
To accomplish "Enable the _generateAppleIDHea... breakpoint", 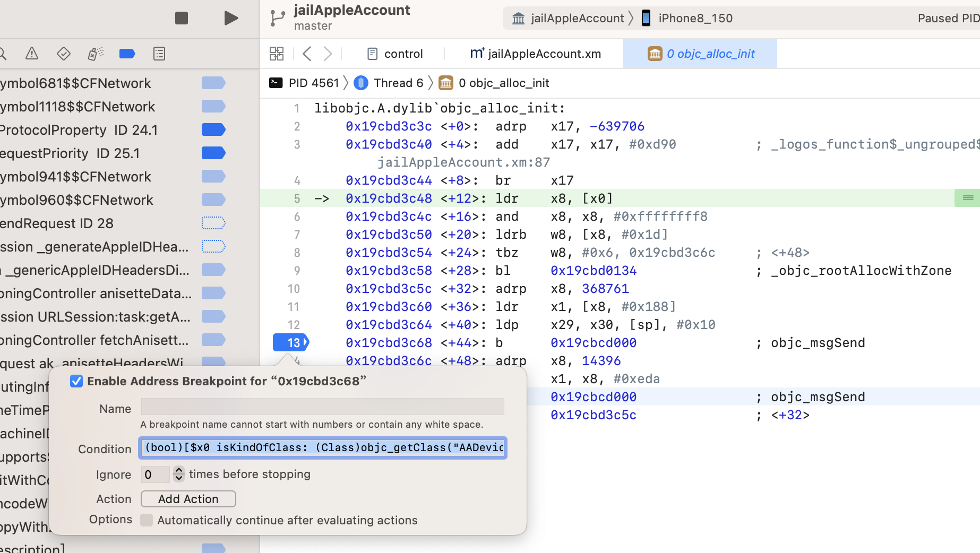I will click(x=213, y=246).
